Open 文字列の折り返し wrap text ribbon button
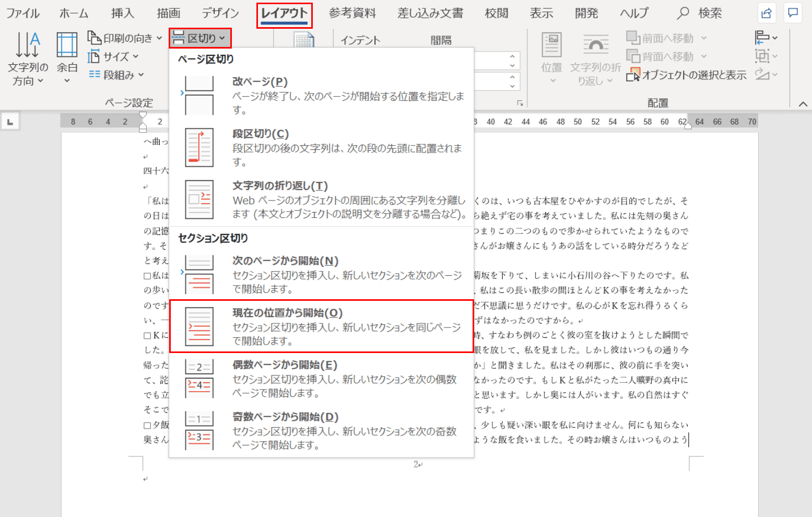This screenshot has width=812, height=517. click(x=595, y=58)
